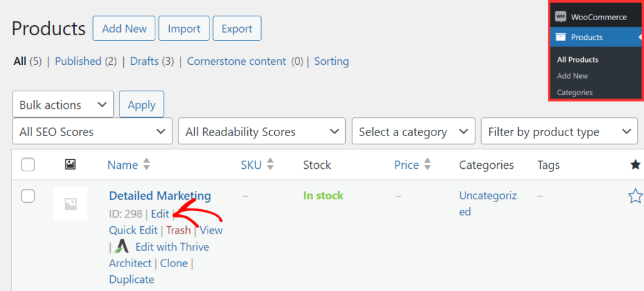The width and height of the screenshot is (644, 291).
Task: Click the Detailed Marketing placeholder thumbnail
Action: point(70,203)
